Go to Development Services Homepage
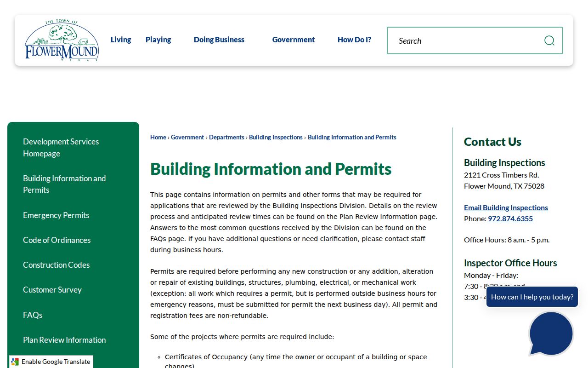The height and width of the screenshot is (368, 588). (73, 148)
